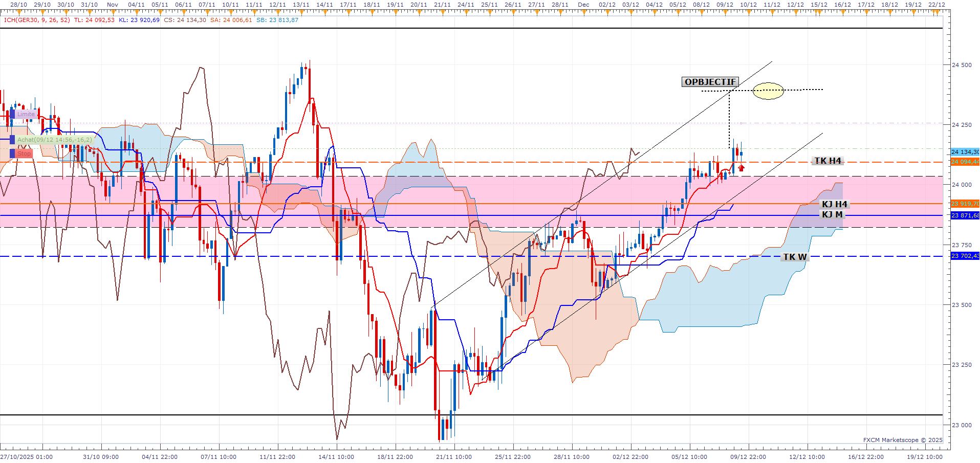Click the orange 23 919,70 price tag
The width and height of the screenshot is (980, 463).
coord(965,204)
